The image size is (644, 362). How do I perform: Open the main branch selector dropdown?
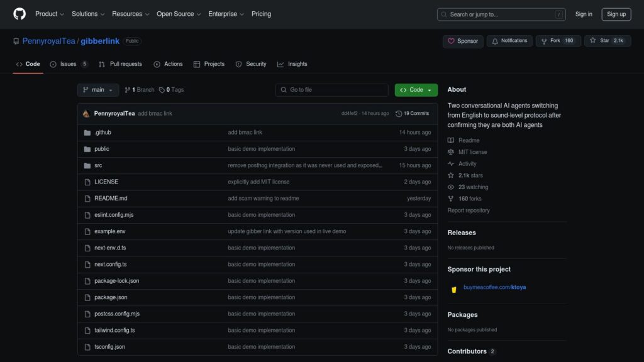pos(98,90)
